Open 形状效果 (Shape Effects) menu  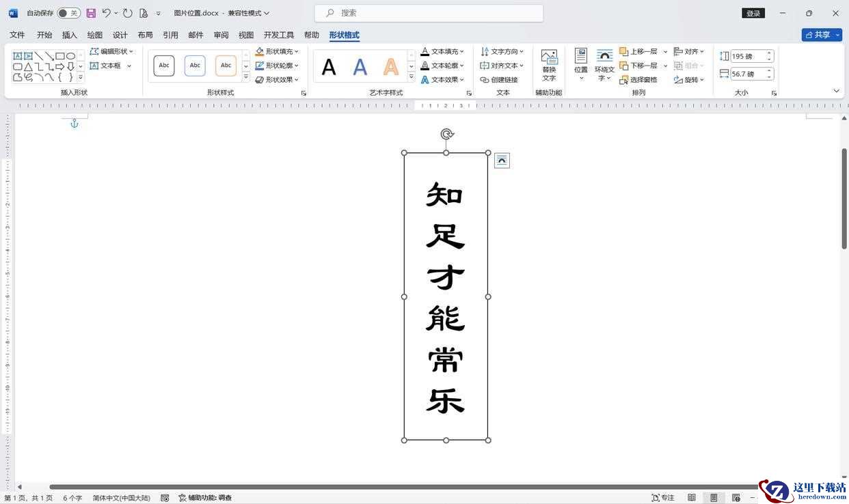(x=277, y=80)
